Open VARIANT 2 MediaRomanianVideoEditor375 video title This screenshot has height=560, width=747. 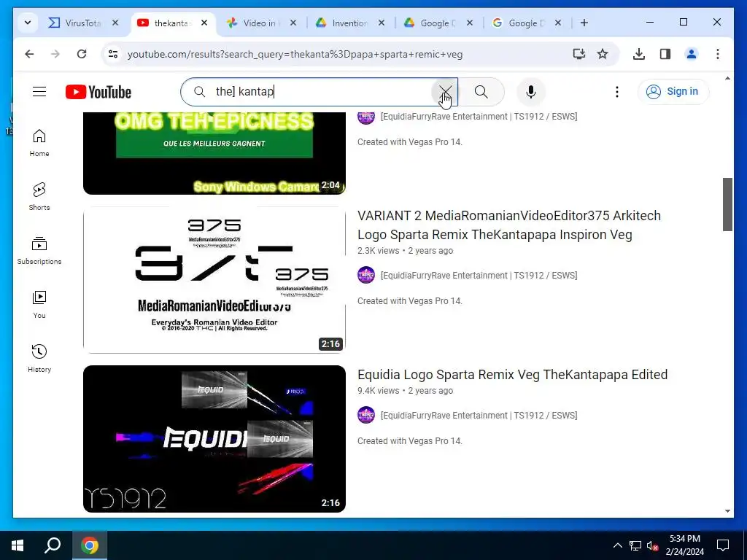pyautogui.click(x=508, y=225)
